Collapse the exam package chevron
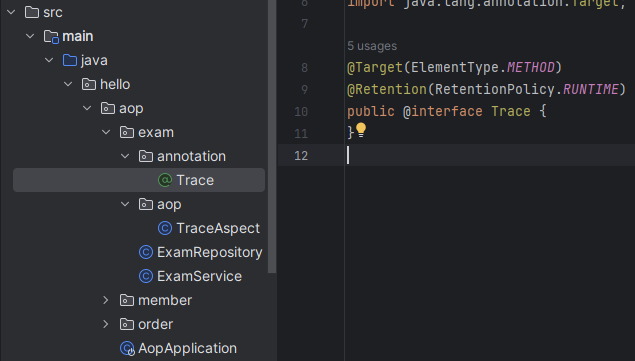Screen dimensions: 635x361 pyautogui.click(x=106, y=132)
